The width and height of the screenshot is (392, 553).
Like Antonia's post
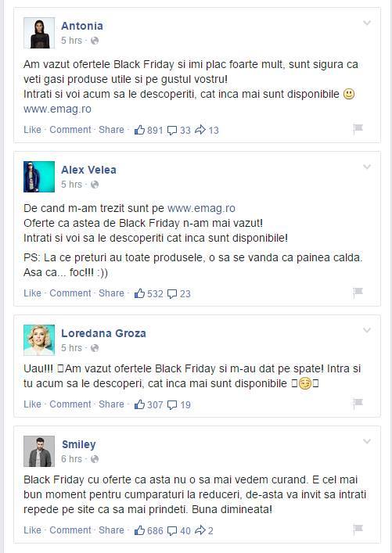pyautogui.click(x=32, y=130)
